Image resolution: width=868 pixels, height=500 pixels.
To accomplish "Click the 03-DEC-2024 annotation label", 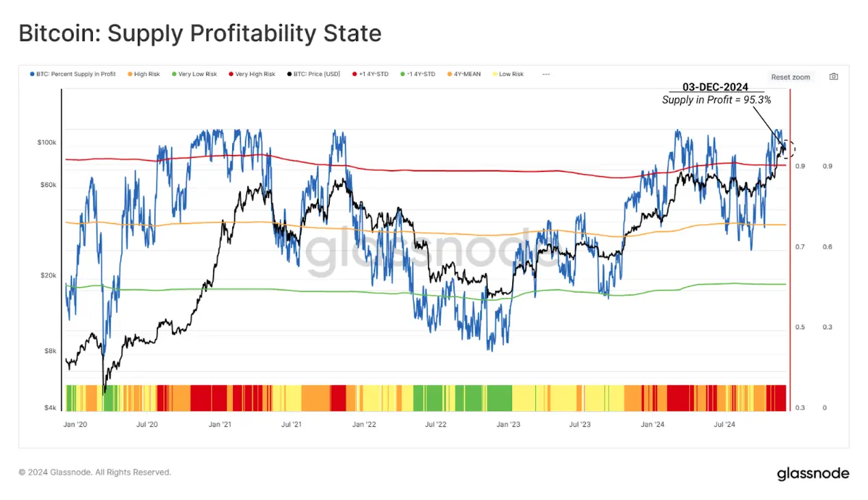I will click(x=716, y=87).
